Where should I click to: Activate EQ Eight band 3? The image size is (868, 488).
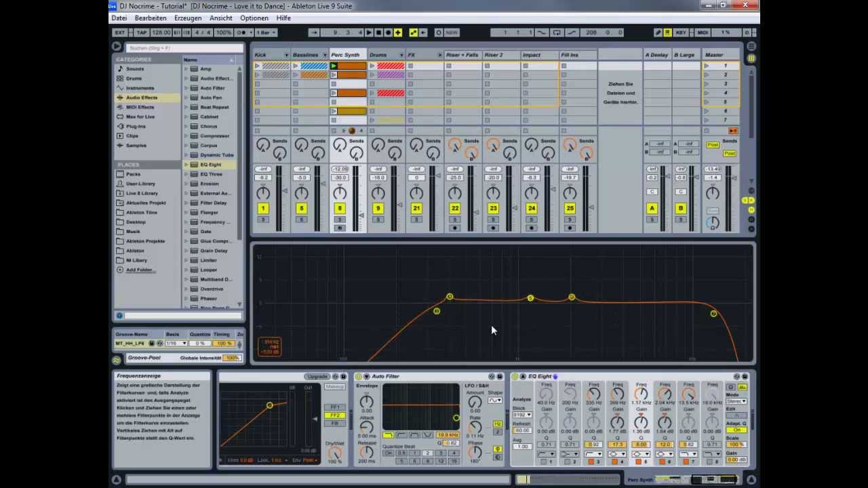pos(591,462)
